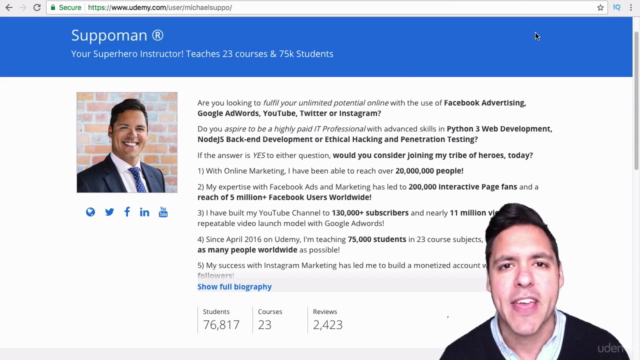Open instructor's Facebook page icon
640x360 pixels.
127,212
